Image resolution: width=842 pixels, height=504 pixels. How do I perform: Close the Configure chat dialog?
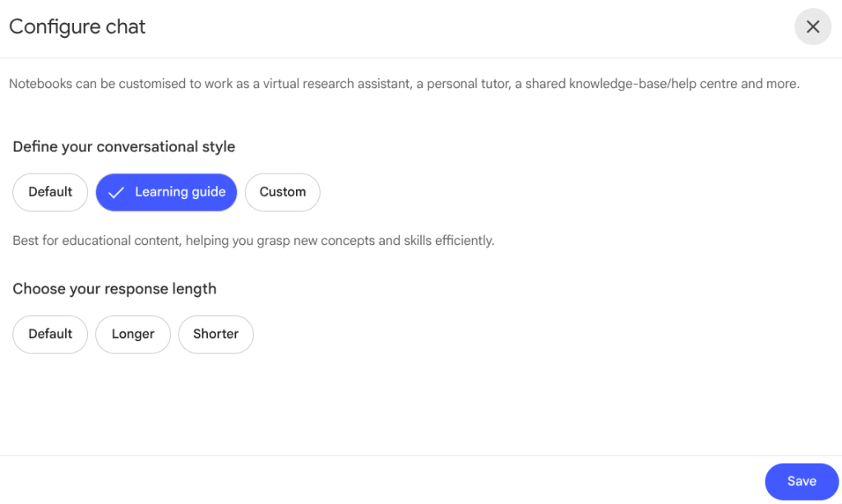[812, 27]
